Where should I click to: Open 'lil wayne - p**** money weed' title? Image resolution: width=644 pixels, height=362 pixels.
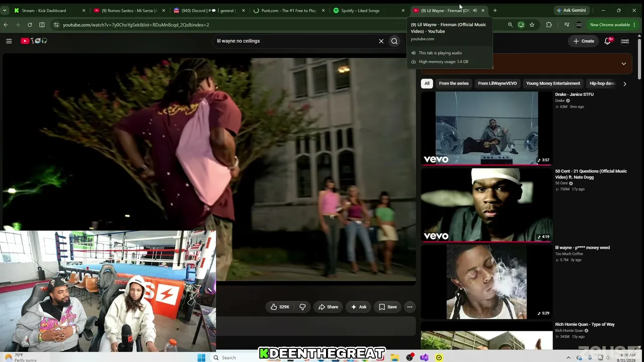click(582, 248)
